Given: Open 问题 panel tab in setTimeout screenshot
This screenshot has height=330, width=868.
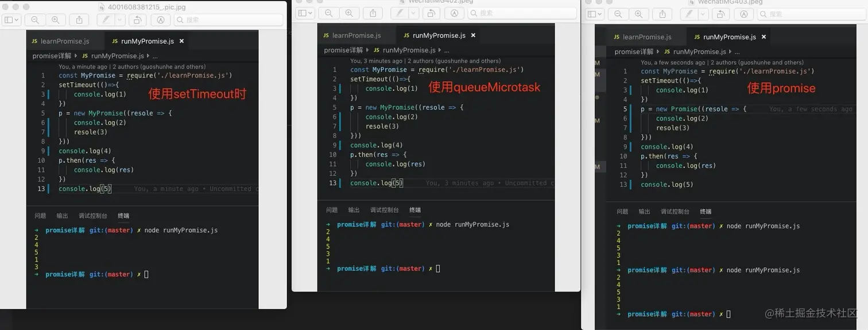Looking at the screenshot, I should pos(40,216).
